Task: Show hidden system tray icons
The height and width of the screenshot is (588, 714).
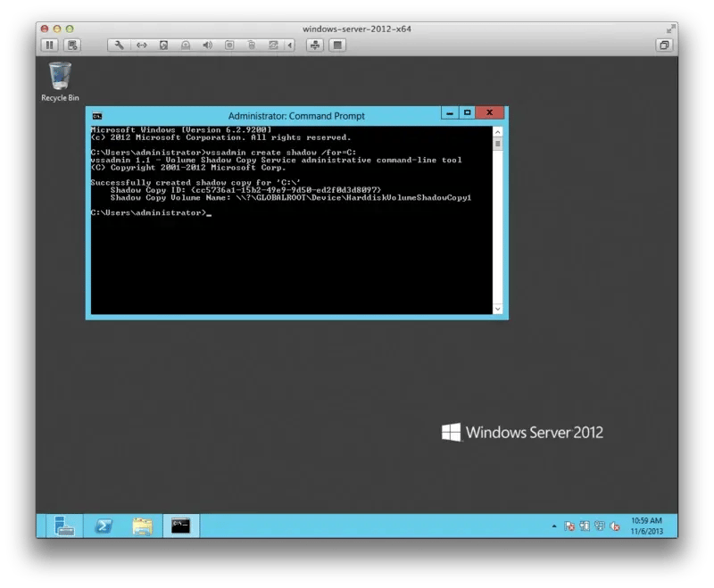Action: point(557,526)
